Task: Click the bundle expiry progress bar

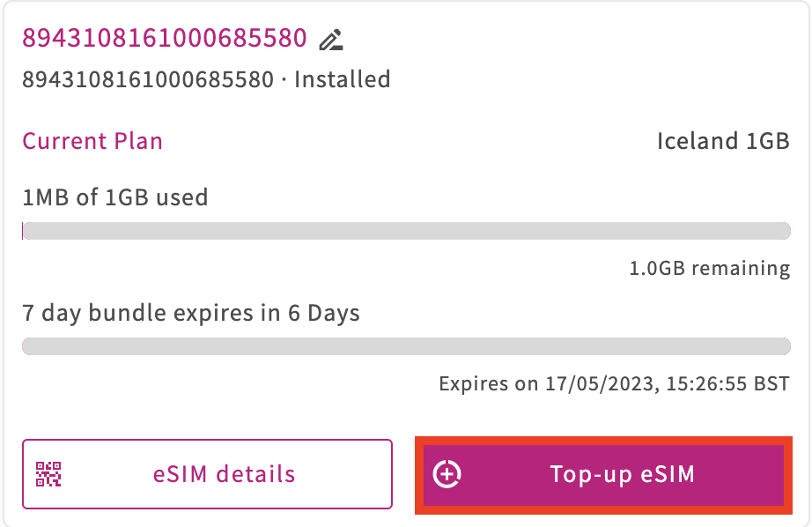Action: click(x=407, y=346)
